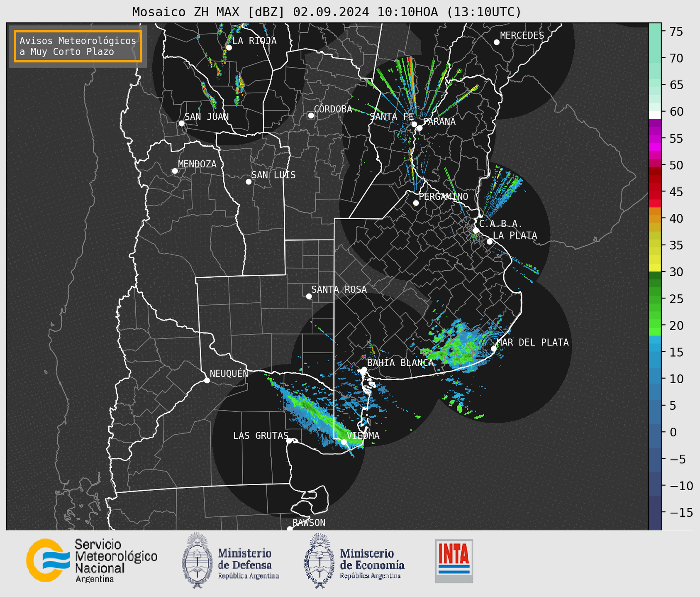The image size is (700, 597).
Task: Click the MERCEDES city label
Action: pos(522,36)
